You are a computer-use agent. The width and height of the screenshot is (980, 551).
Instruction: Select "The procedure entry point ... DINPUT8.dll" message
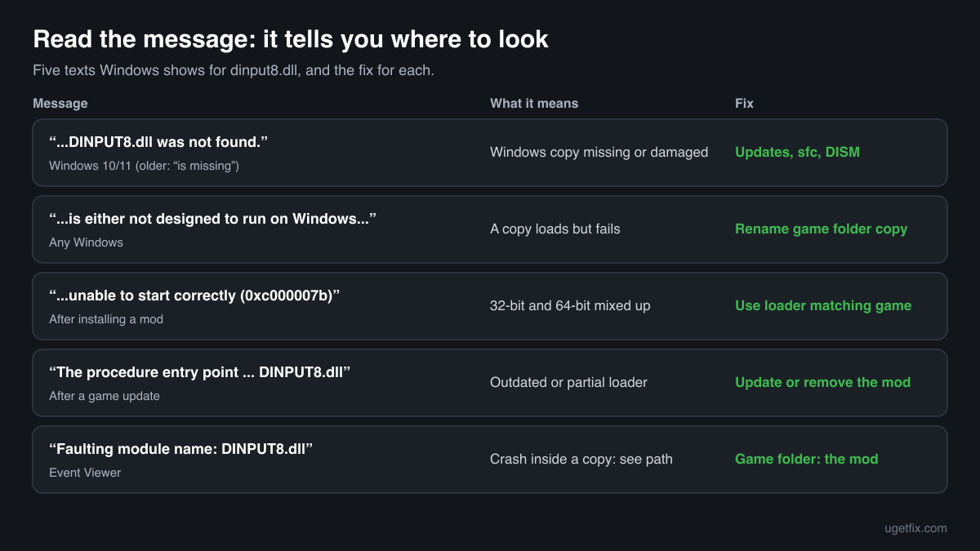[x=200, y=372]
